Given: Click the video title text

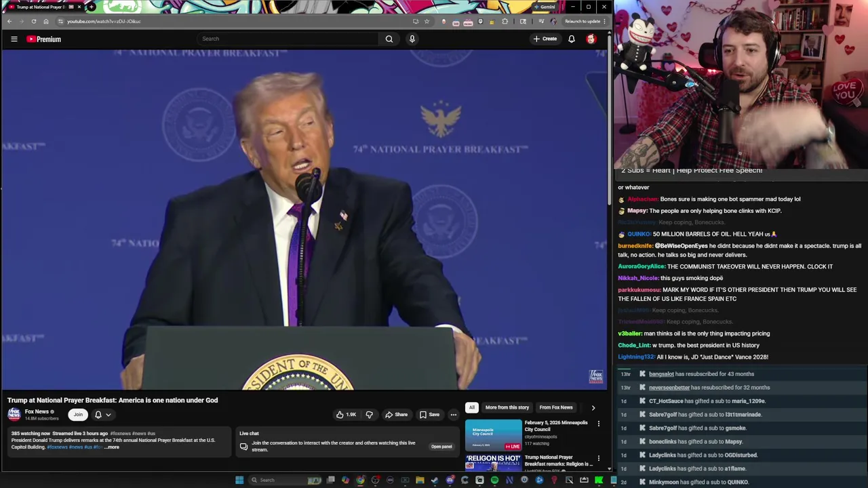Looking at the screenshot, I should 113,400.
